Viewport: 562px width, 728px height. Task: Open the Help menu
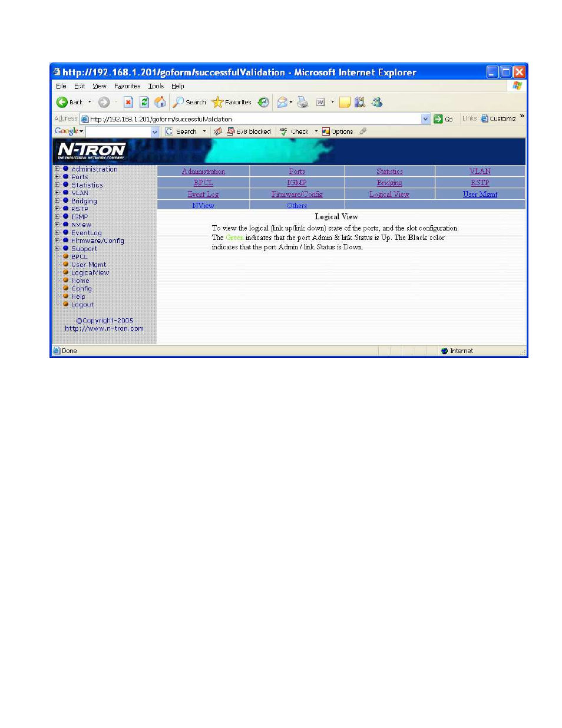click(178, 86)
